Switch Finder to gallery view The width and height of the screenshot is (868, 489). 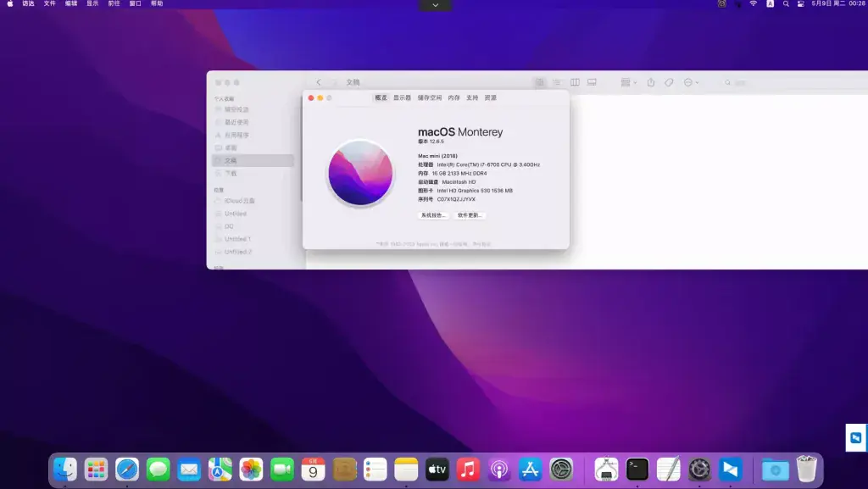pos(592,82)
